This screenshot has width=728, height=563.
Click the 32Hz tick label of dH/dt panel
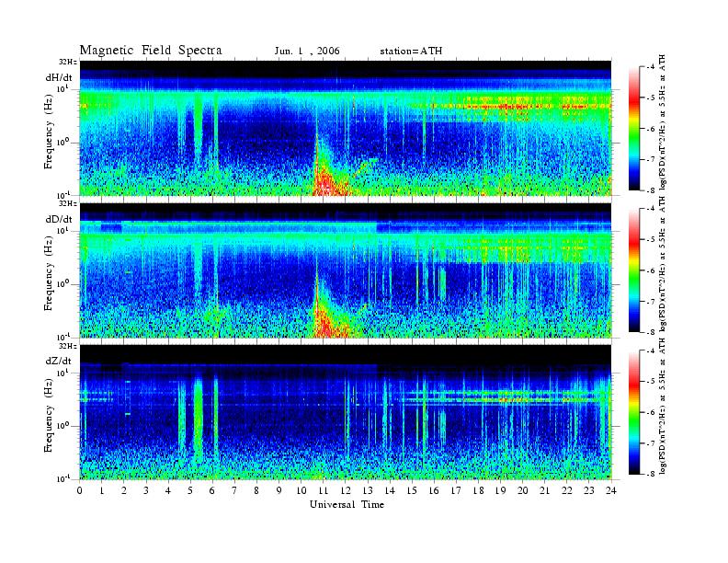click(68, 62)
